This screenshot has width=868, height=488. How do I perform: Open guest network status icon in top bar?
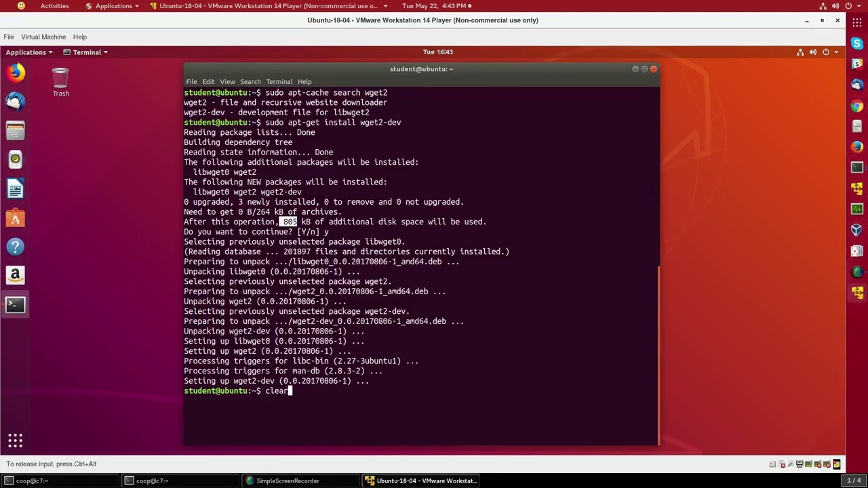pos(800,52)
